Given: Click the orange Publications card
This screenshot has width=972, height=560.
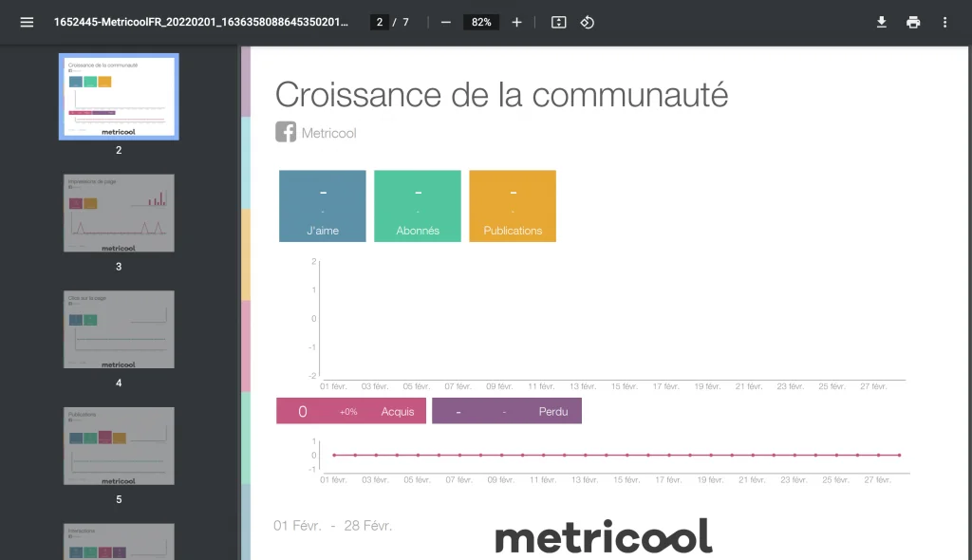Looking at the screenshot, I should [513, 206].
